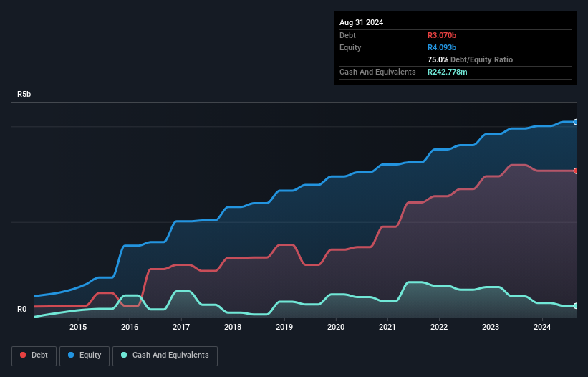The image size is (588, 377).
Task: Click the 2022 x-axis label
Action: pyautogui.click(x=439, y=327)
